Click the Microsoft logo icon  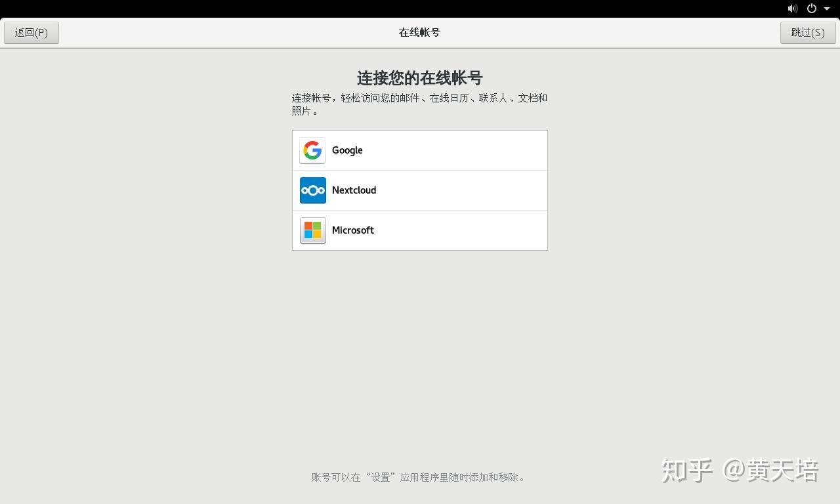click(x=312, y=230)
